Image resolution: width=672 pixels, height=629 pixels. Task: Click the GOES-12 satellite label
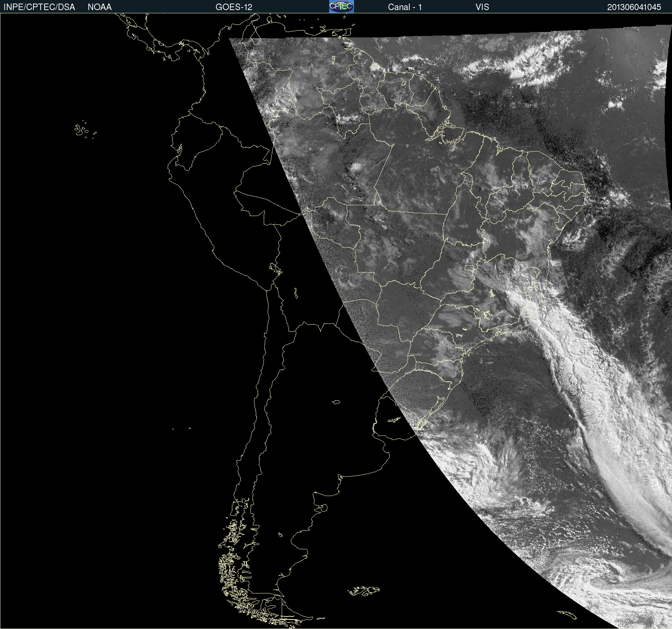pos(234,7)
